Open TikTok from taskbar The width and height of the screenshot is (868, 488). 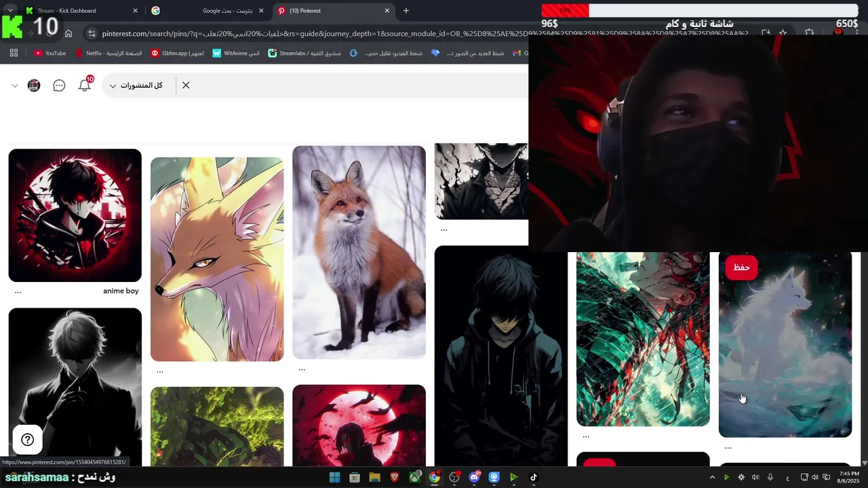pos(534,477)
